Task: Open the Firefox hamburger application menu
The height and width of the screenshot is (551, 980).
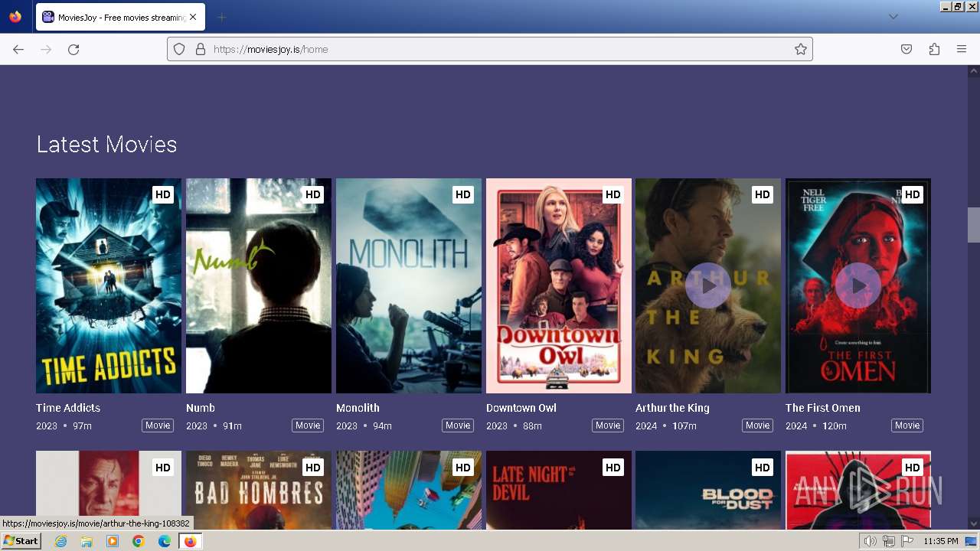Action: pos(962,49)
